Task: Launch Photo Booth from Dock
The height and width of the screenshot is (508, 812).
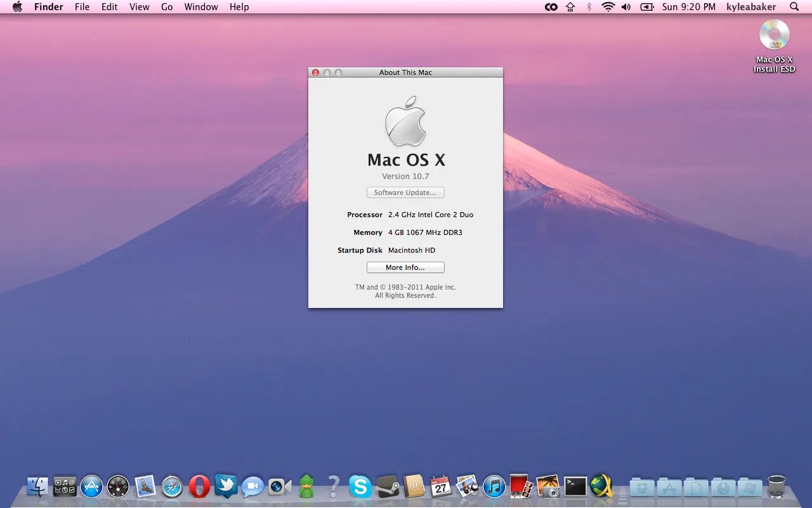Action: (521, 486)
